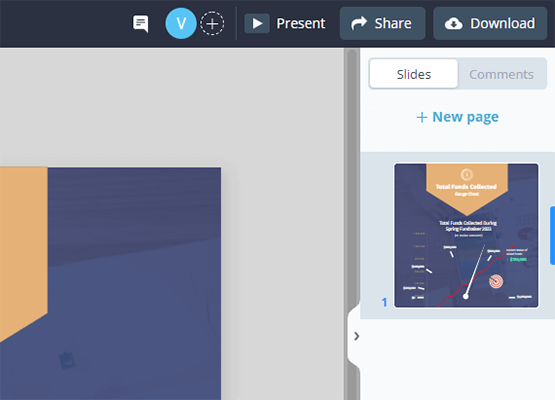This screenshot has width=555, height=400.
Task: Click the plus icon beside New page
Action: click(x=422, y=117)
